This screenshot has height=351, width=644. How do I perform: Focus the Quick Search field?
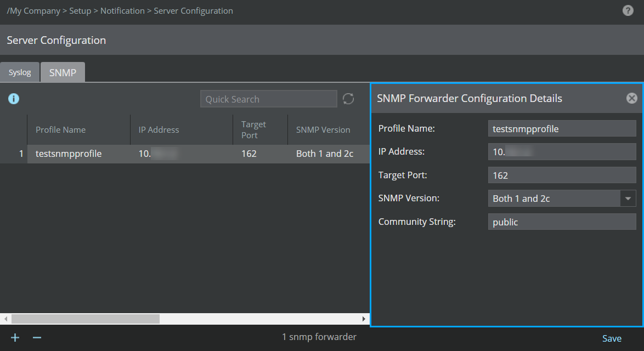tap(269, 99)
